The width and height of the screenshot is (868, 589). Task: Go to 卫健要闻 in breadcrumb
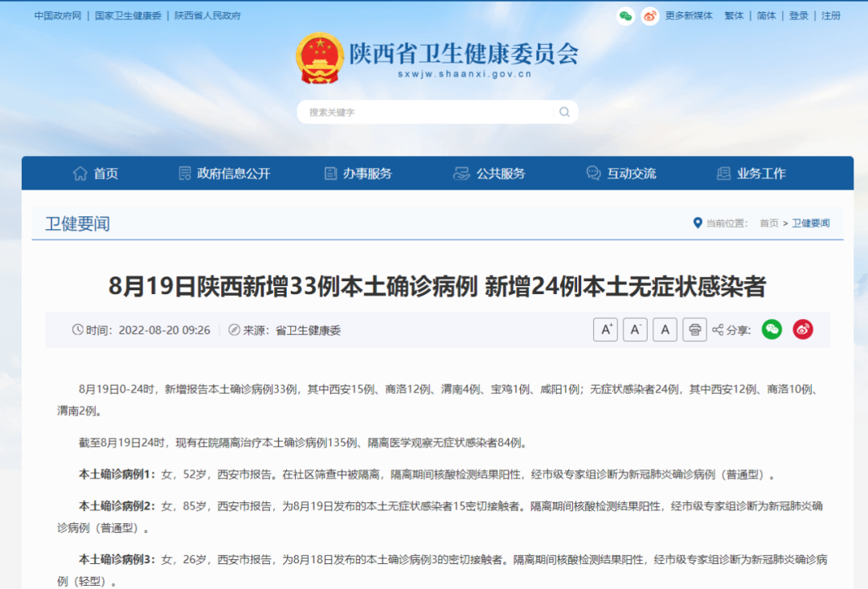(x=810, y=223)
